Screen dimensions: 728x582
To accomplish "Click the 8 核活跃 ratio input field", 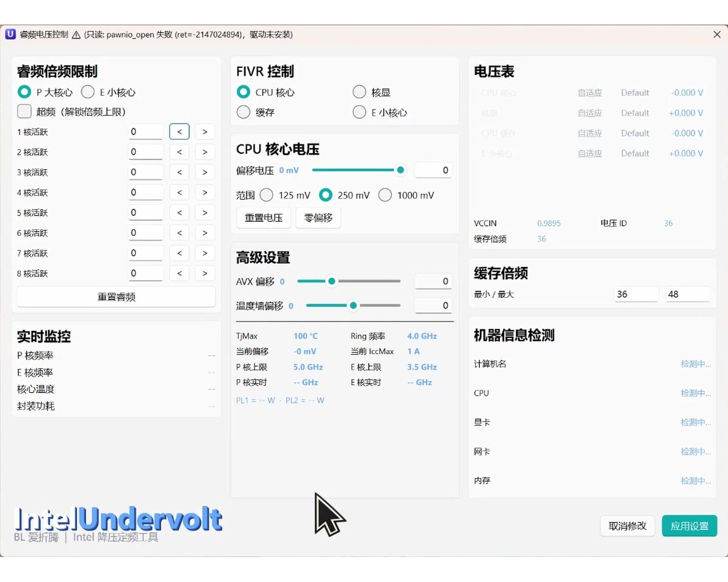I will pos(146,273).
